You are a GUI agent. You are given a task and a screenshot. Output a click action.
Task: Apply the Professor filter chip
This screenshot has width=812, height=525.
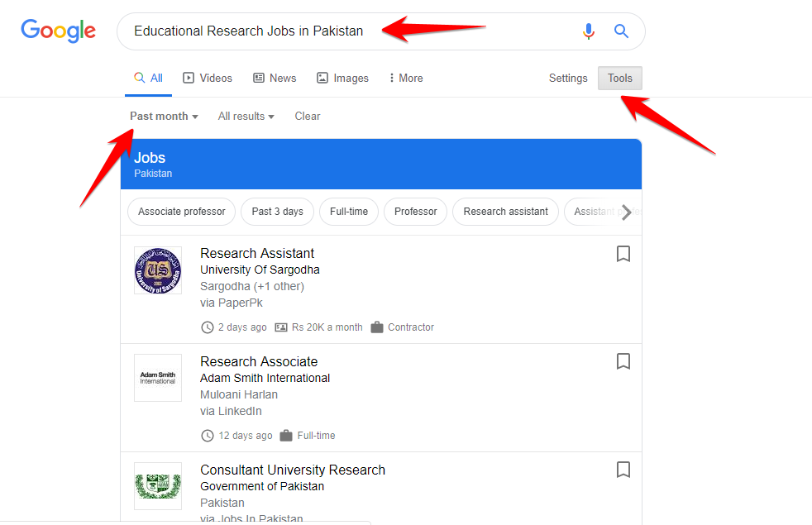[x=415, y=212]
